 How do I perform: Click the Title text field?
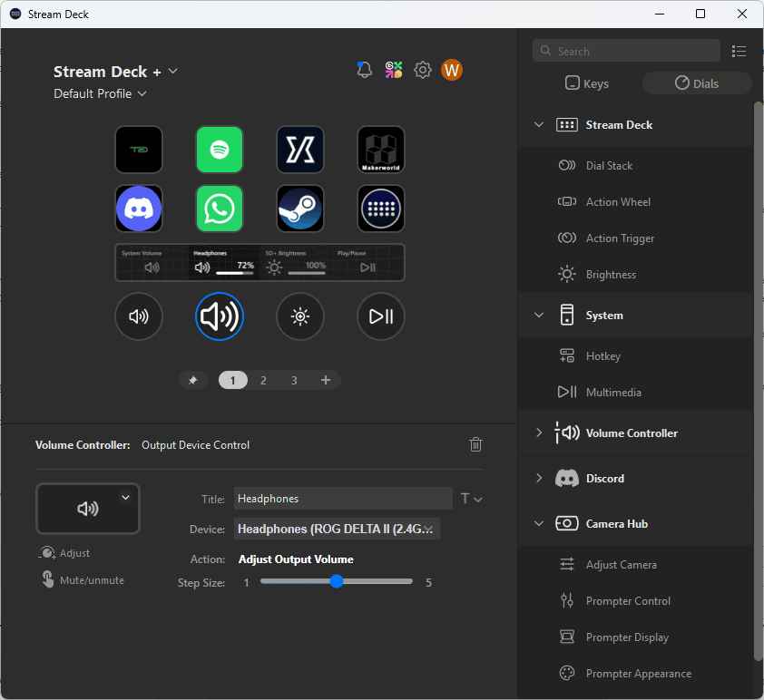pyautogui.click(x=343, y=498)
